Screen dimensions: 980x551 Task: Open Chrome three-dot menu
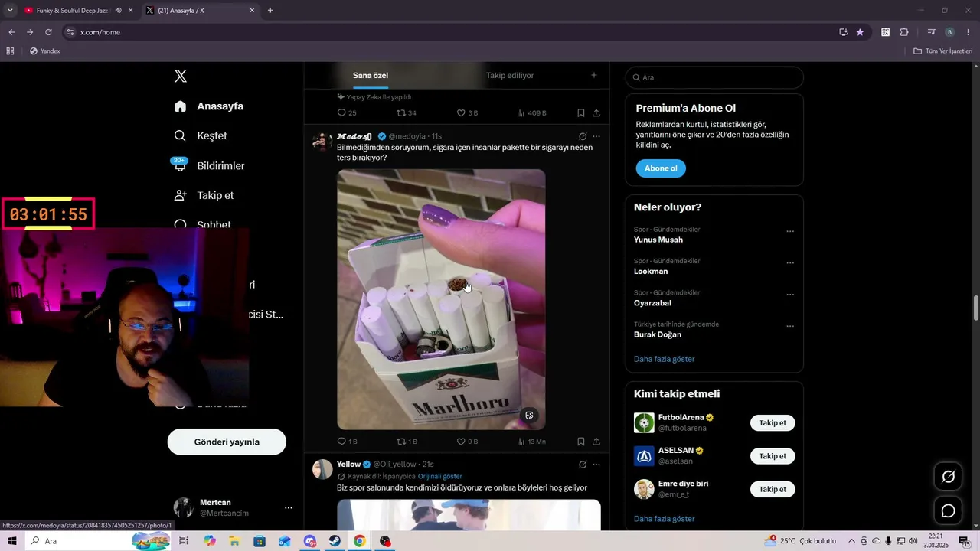(969, 32)
